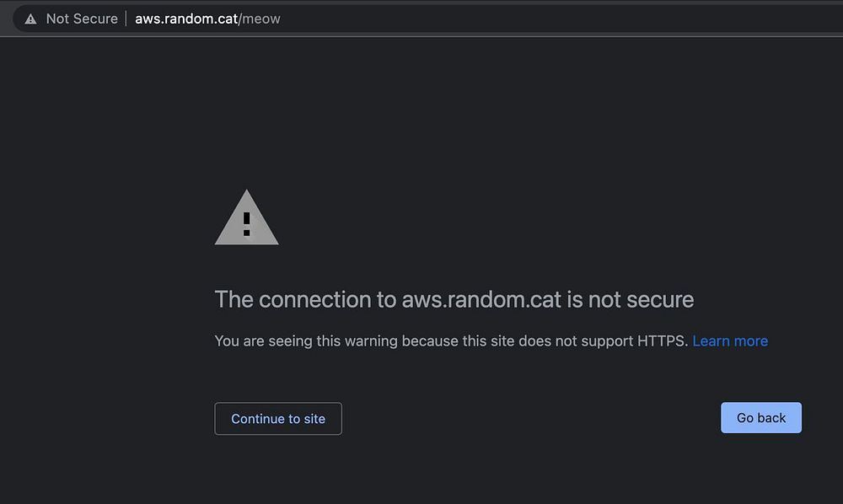Click the dark strip above the address bar
Screen dimensions: 843x504
[421, 2]
